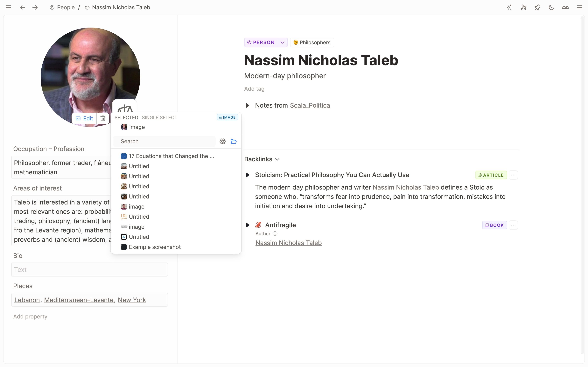
Task: Navigate back with left arrow
Action: [22, 7]
